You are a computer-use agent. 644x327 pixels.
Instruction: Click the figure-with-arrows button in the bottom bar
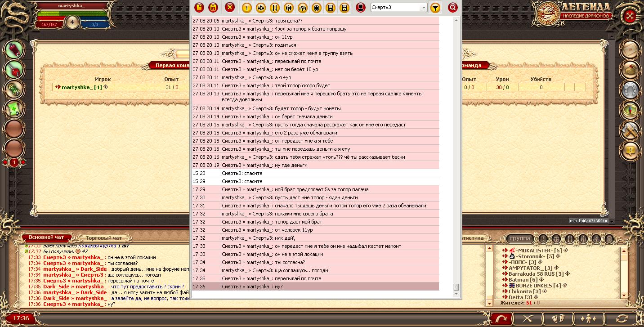pyautogui.click(x=588, y=318)
